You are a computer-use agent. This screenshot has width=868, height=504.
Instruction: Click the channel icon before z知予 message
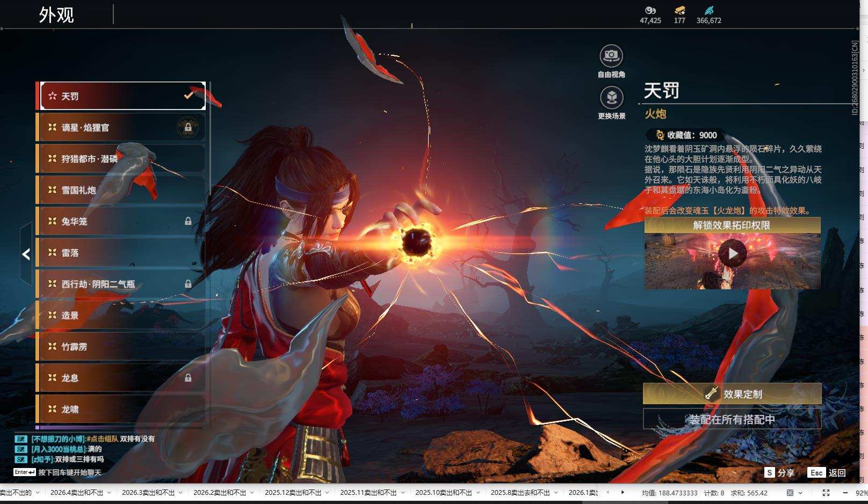pos(21,459)
